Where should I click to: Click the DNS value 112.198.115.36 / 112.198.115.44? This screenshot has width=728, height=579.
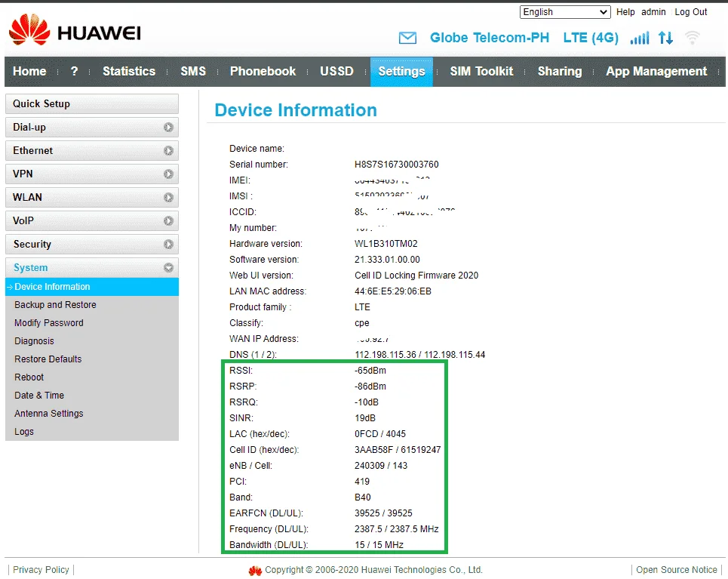(x=419, y=355)
